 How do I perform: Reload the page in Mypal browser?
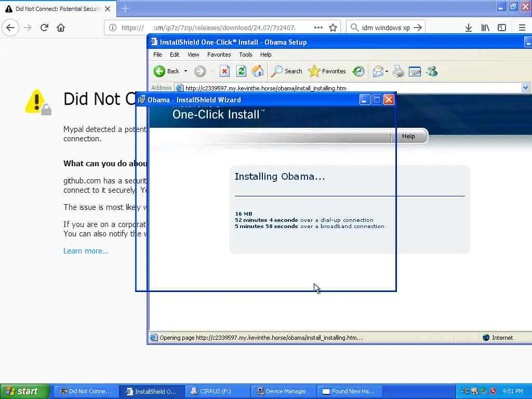(x=44, y=28)
